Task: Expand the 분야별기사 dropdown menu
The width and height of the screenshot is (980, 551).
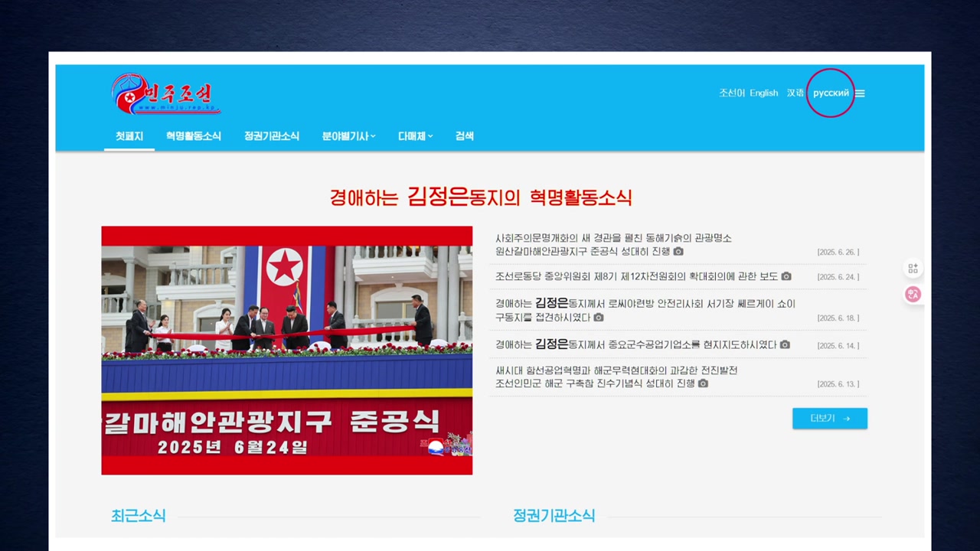Action: (348, 136)
